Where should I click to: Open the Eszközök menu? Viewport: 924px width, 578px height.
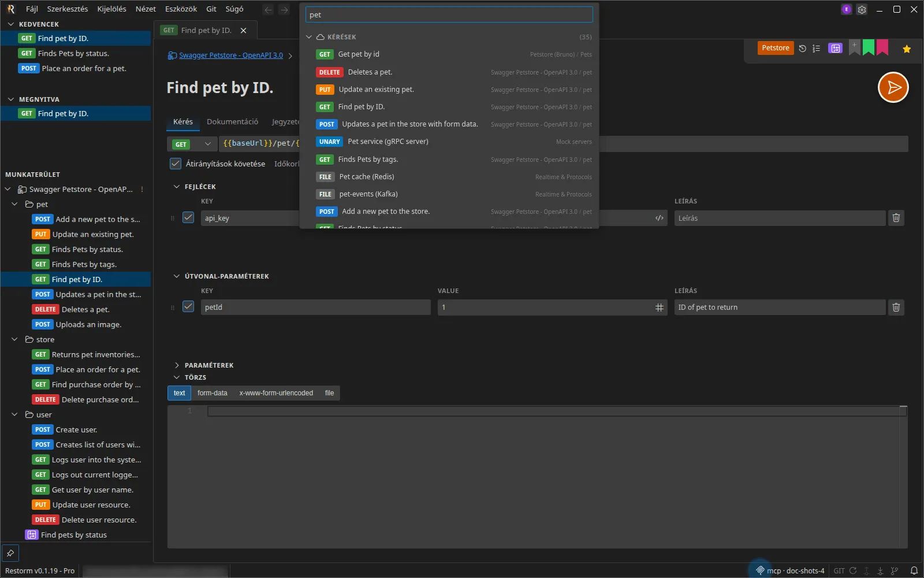click(181, 9)
